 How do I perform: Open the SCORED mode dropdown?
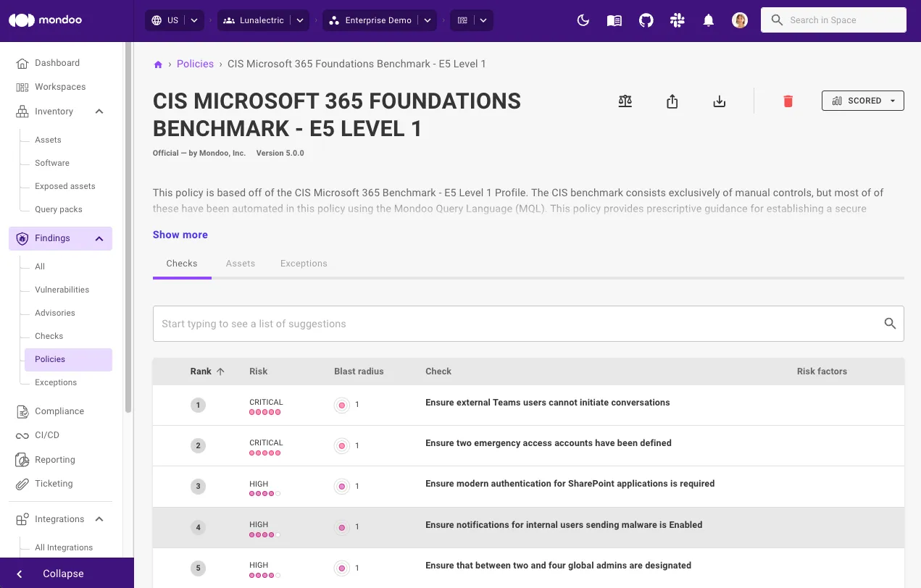[863, 101]
